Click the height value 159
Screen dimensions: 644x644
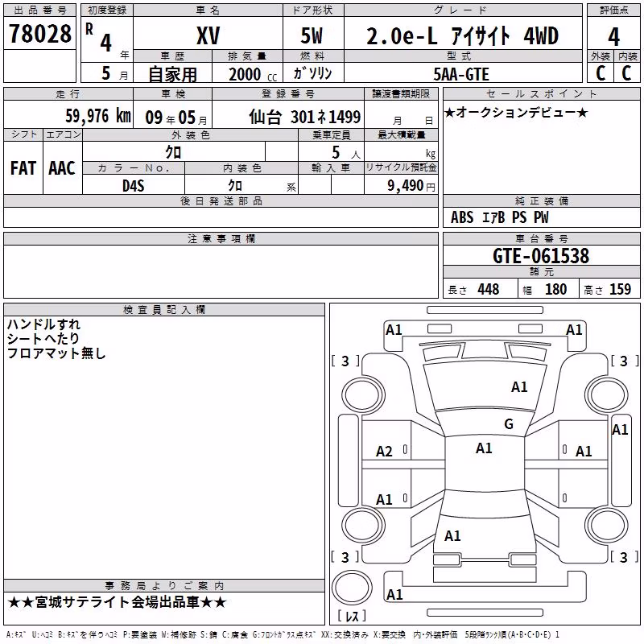click(x=620, y=289)
